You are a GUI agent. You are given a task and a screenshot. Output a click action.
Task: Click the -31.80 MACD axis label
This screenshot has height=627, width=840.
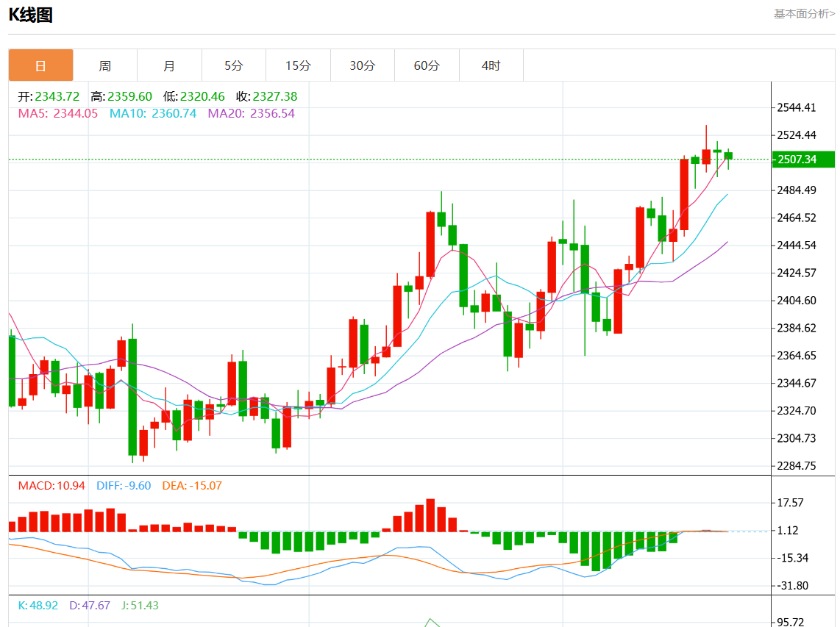coord(793,586)
